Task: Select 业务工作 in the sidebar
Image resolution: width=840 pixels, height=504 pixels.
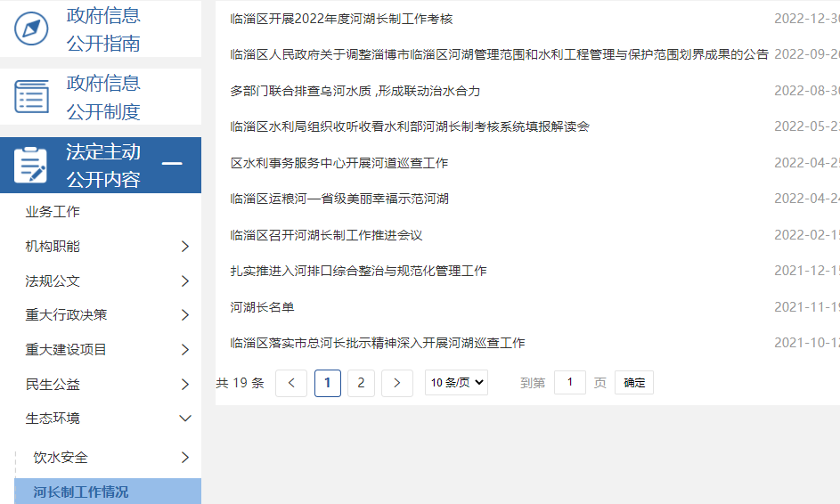Action: (x=53, y=212)
